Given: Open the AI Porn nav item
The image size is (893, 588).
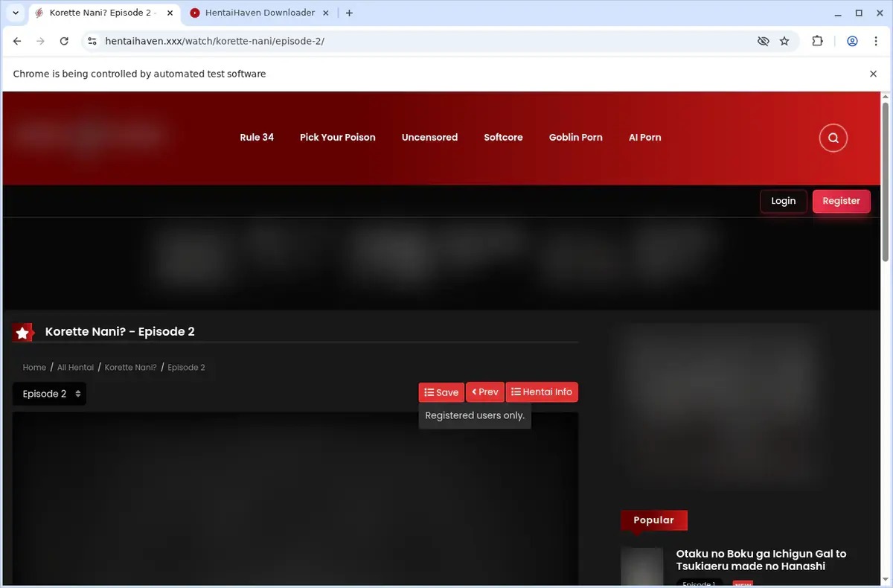Looking at the screenshot, I should [x=644, y=138].
